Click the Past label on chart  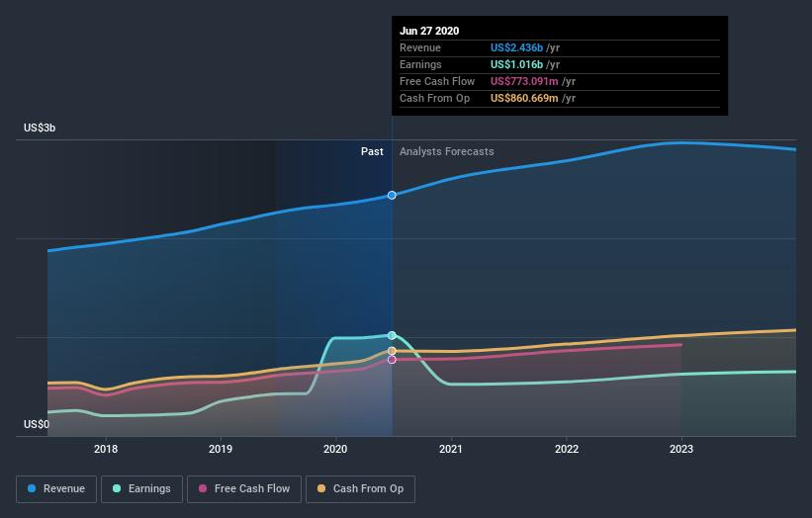372,151
